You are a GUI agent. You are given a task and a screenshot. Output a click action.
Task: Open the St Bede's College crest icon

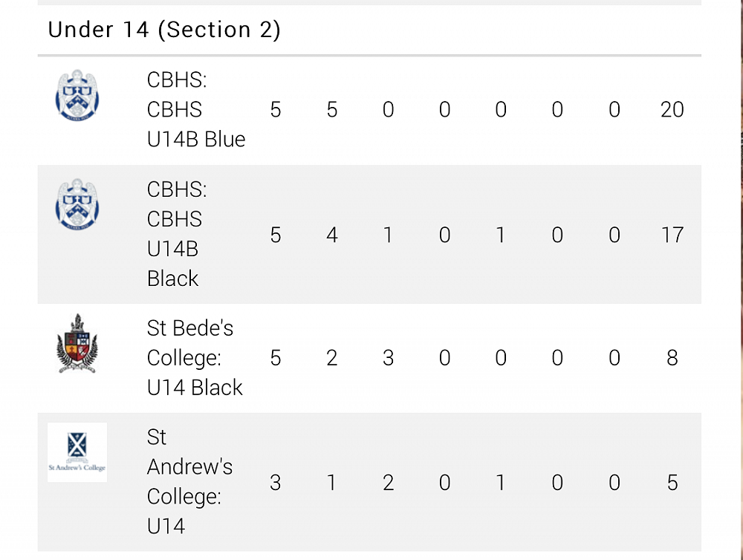77,344
